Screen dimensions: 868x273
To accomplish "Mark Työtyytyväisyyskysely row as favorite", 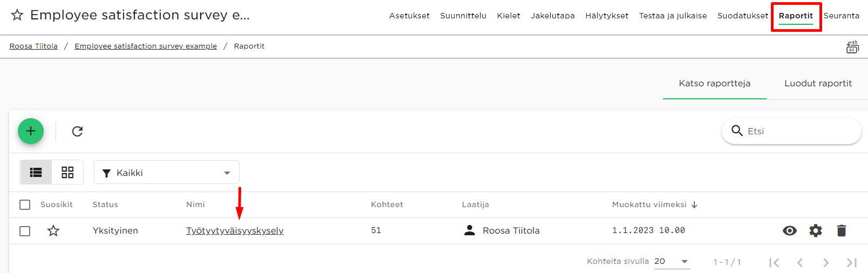I will (x=53, y=231).
